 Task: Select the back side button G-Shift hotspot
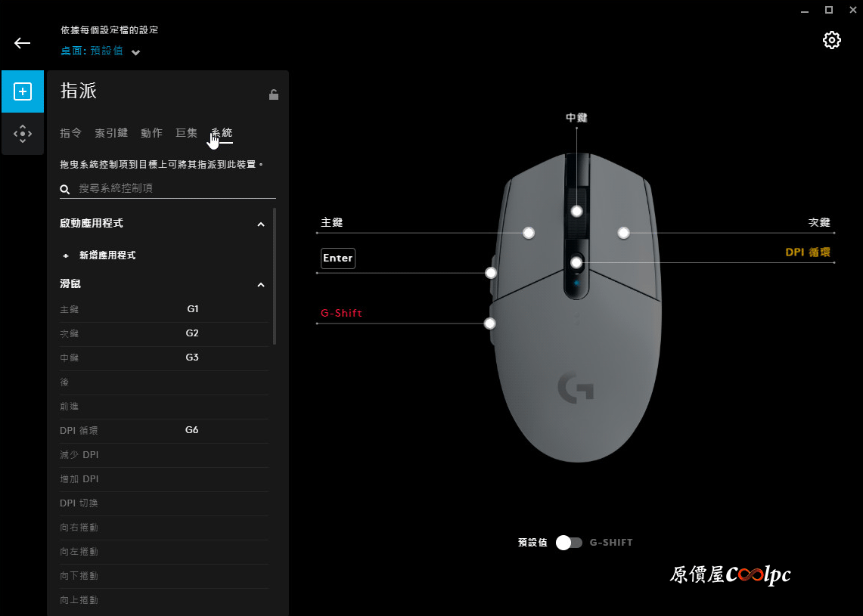[489, 323]
